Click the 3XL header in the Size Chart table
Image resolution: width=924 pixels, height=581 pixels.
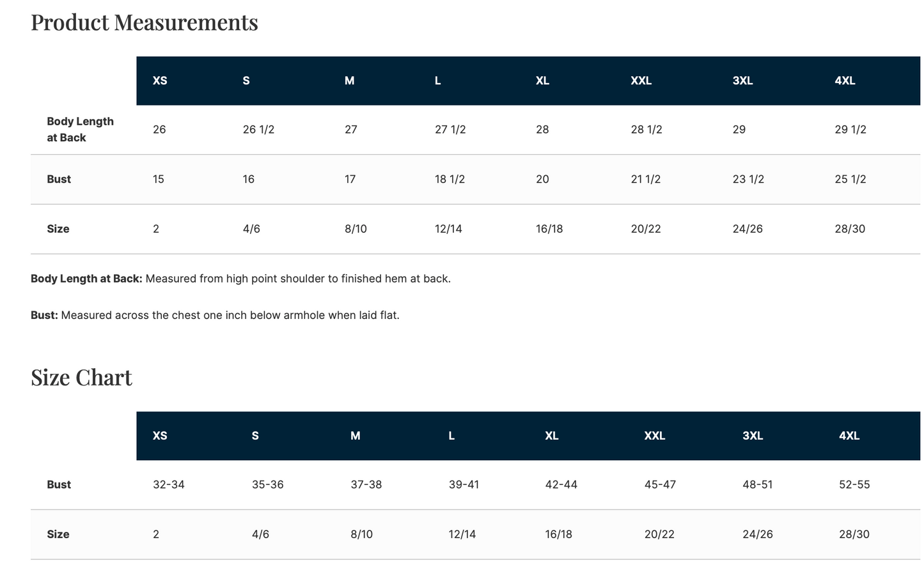753,436
